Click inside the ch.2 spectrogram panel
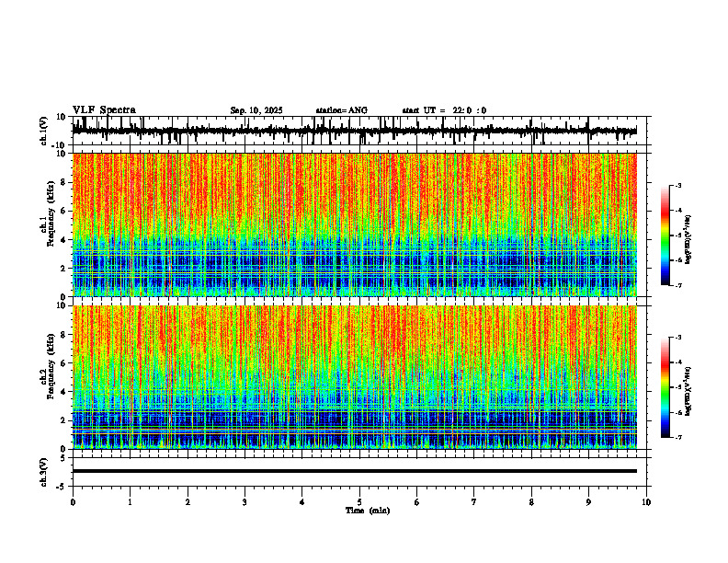 tap(354, 377)
